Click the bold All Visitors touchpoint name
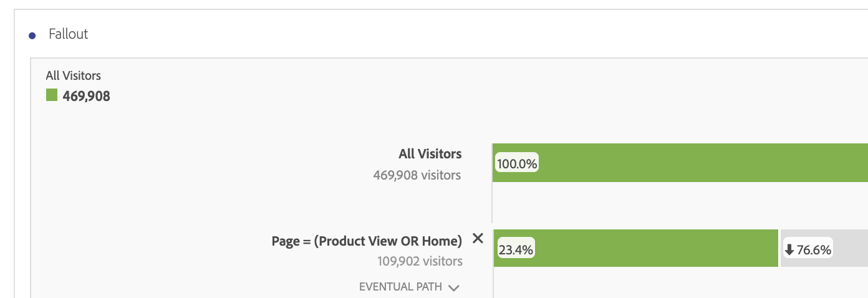The height and width of the screenshot is (298, 868). click(430, 153)
